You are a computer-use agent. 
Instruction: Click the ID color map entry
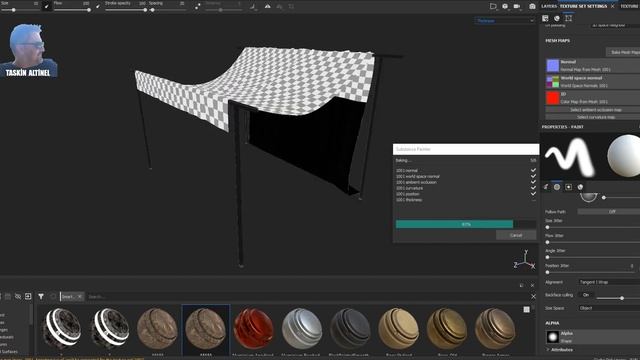(593, 98)
